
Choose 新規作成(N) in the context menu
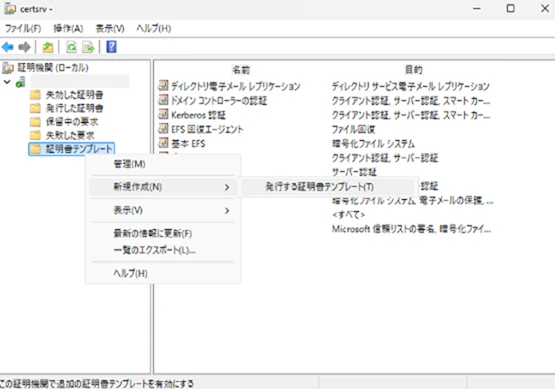pyautogui.click(x=138, y=187)
